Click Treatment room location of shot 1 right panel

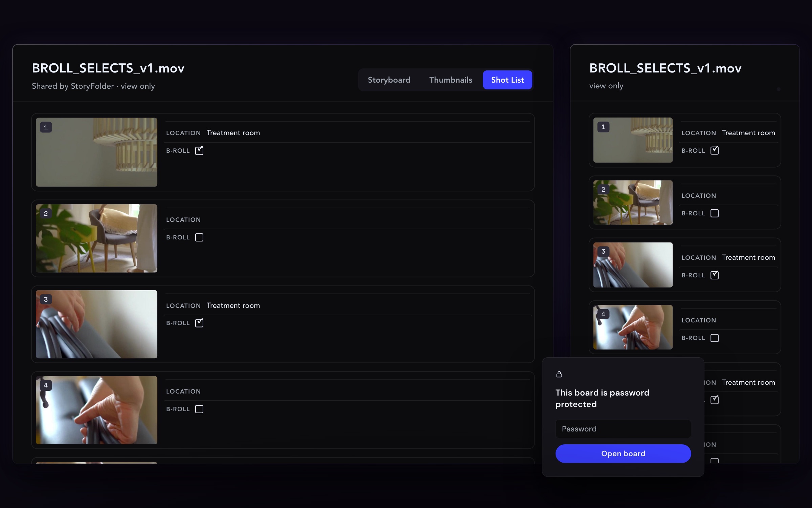[x=748, y=133]
